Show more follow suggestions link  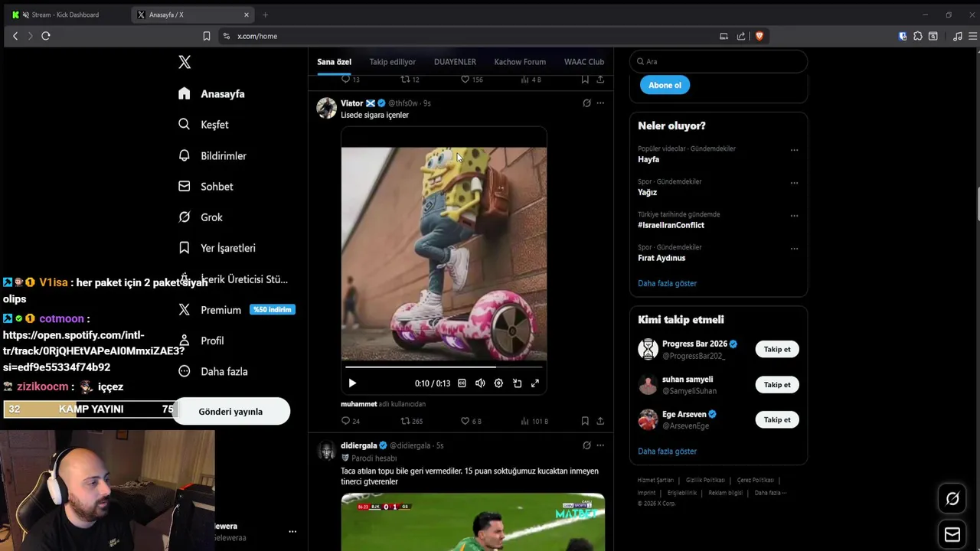pos(667,452)
